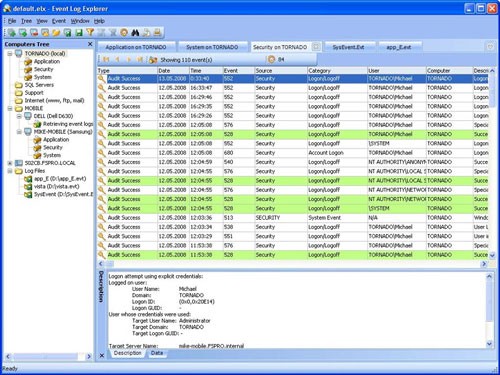Click event list horizontal scrollbar right arrow

[x=484, y=264]
